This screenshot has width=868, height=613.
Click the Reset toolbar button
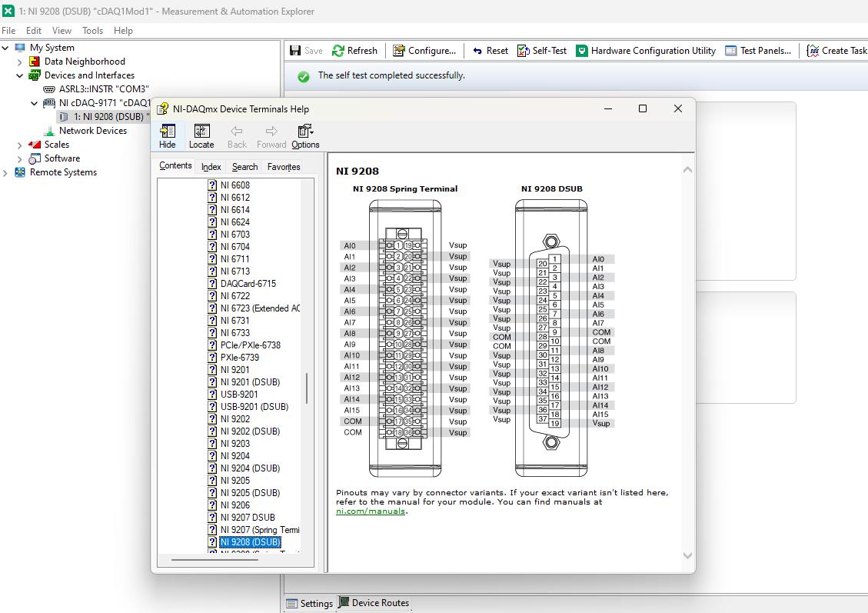490,51
